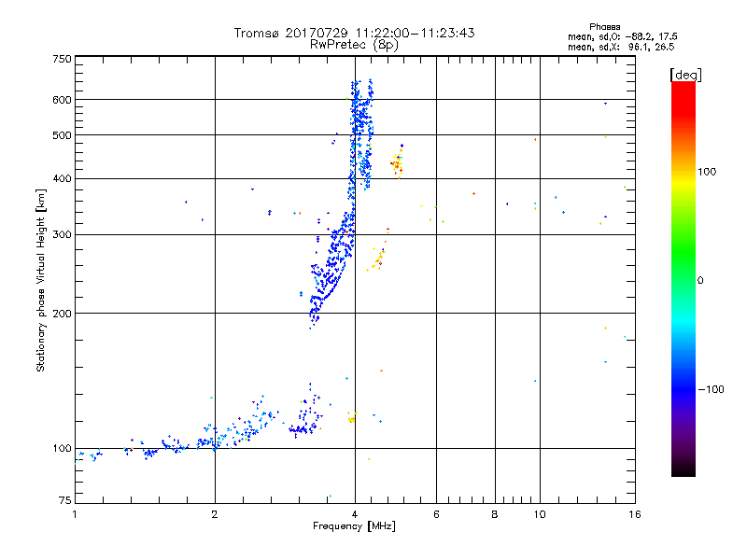Viewport: 747px width, 560px height.
Task: Click the y-axis tick label '500'
Action: [62, 135]
